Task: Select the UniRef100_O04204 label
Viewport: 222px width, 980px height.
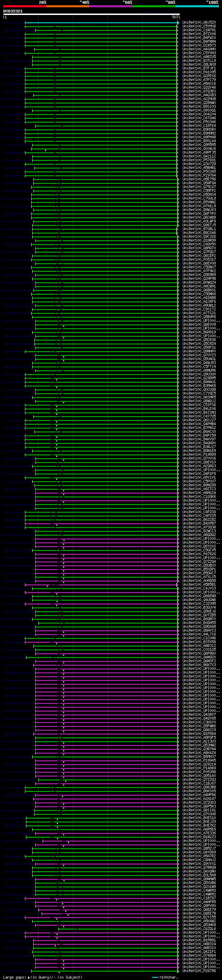Action: [x=199, y=114]
